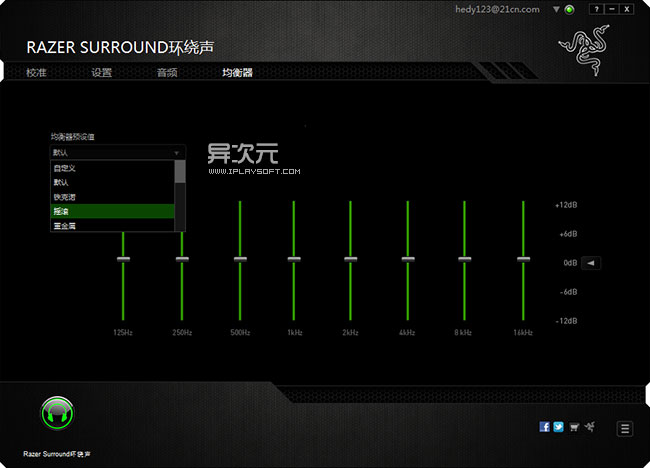Click the hedy123@21cn.com account name
Viewport: 650px width, 468px height.
point(497,9)
